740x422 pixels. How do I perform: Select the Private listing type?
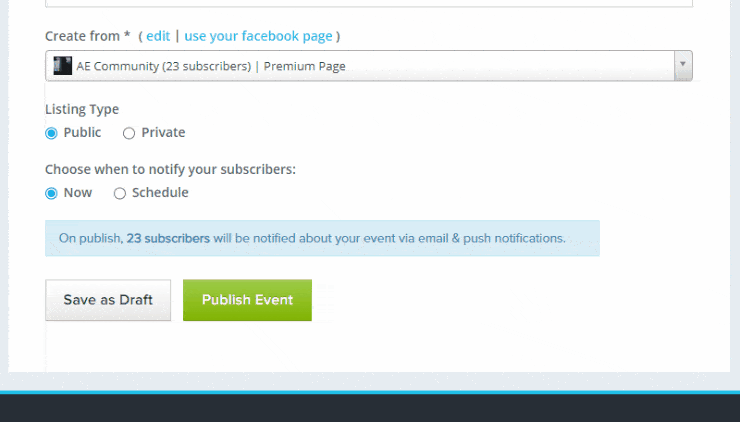[x=129, y=133]
